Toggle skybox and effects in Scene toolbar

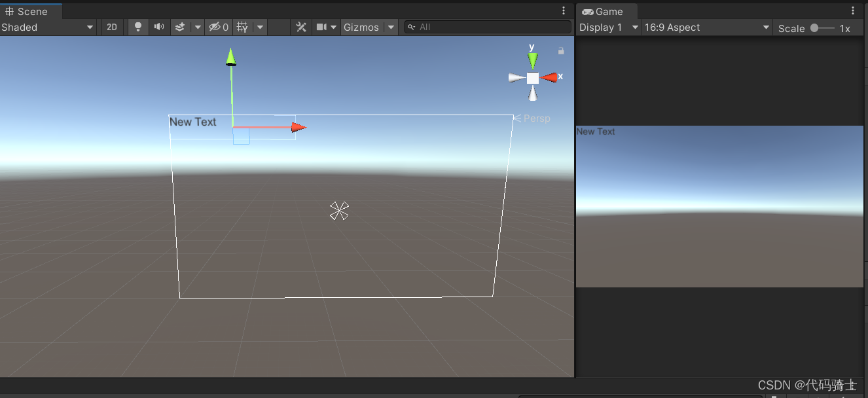click(180, 27)
